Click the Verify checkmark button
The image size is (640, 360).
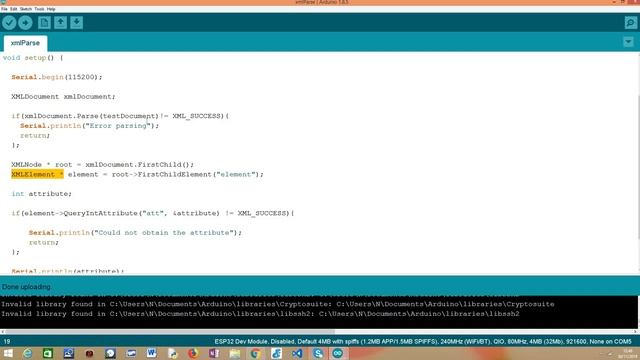[x=9, y=23]
